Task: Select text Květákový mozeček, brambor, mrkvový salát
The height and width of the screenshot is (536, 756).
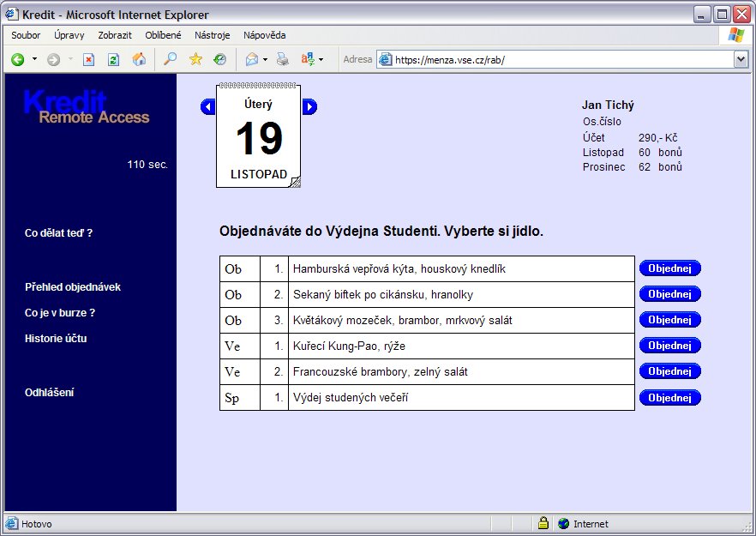Action: (x=403, y=321)
